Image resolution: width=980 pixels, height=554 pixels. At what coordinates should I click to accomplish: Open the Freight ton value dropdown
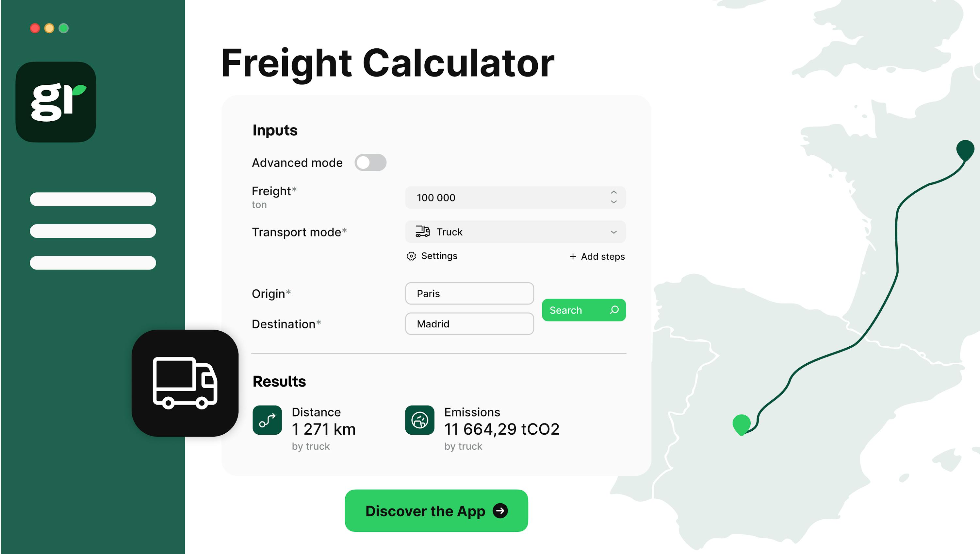613,198
